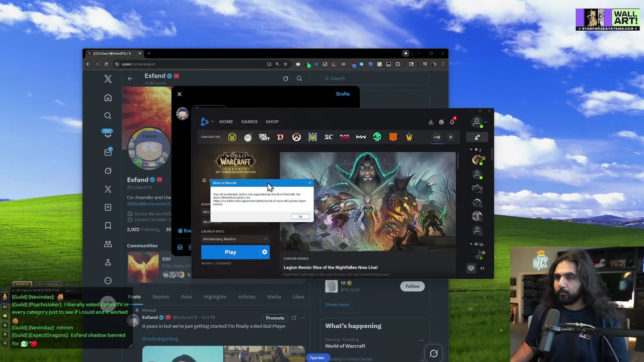Select the orange Black Ops 4 icon
This screenshot has width=644, height=362.
click(393, 137)
